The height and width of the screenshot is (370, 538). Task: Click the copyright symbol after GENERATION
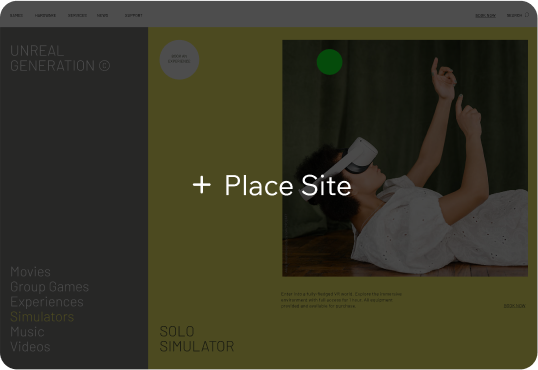click(x=105, y=66)
